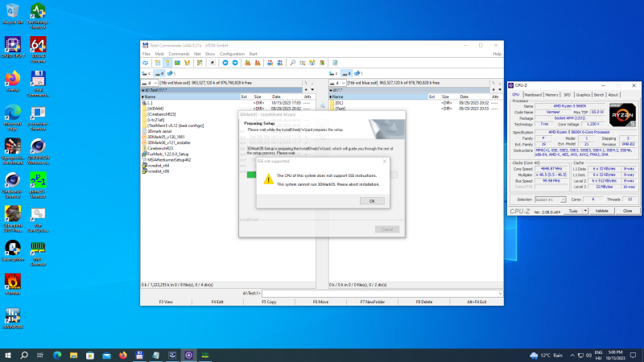Switch to the Bench tab in CPU-Z
The width and height of the screenshot is (644, 362).
(x=599, y=95)
